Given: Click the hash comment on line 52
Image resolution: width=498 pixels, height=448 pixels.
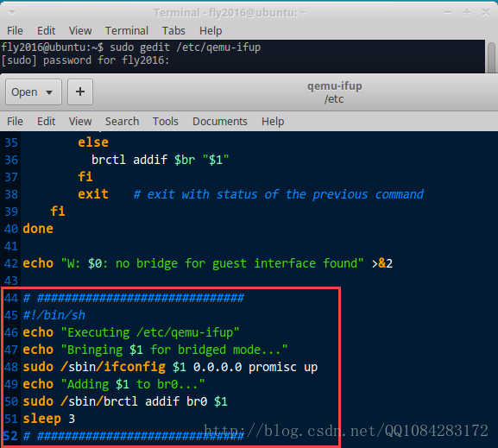Looking at the screenshot, I should 134,436.
